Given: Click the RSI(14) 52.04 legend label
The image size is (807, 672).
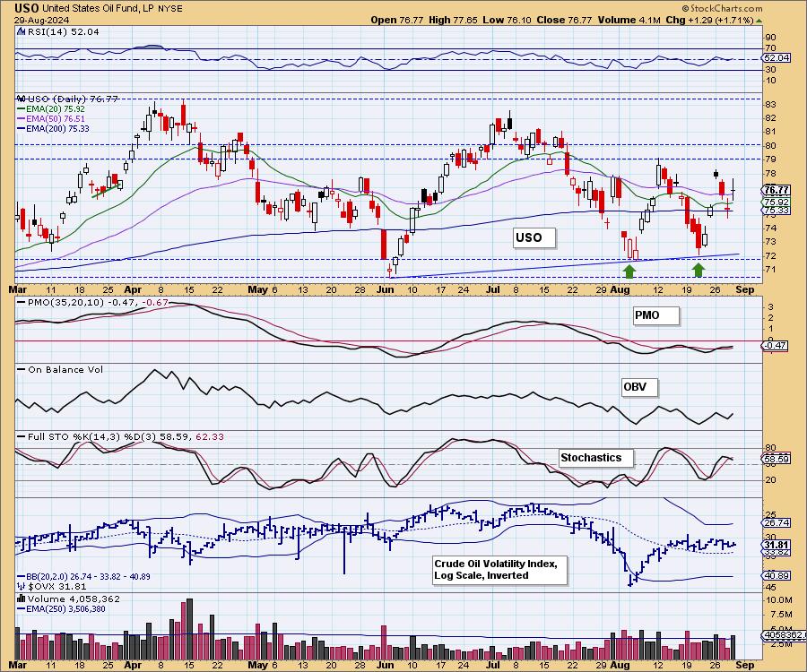Looking at the screenshot, I should click(x=63, y=31).
